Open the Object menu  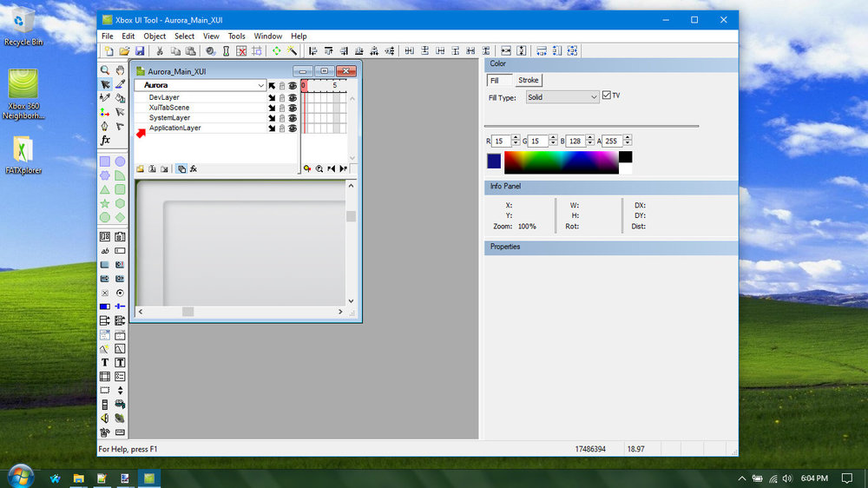click(155, 36)
